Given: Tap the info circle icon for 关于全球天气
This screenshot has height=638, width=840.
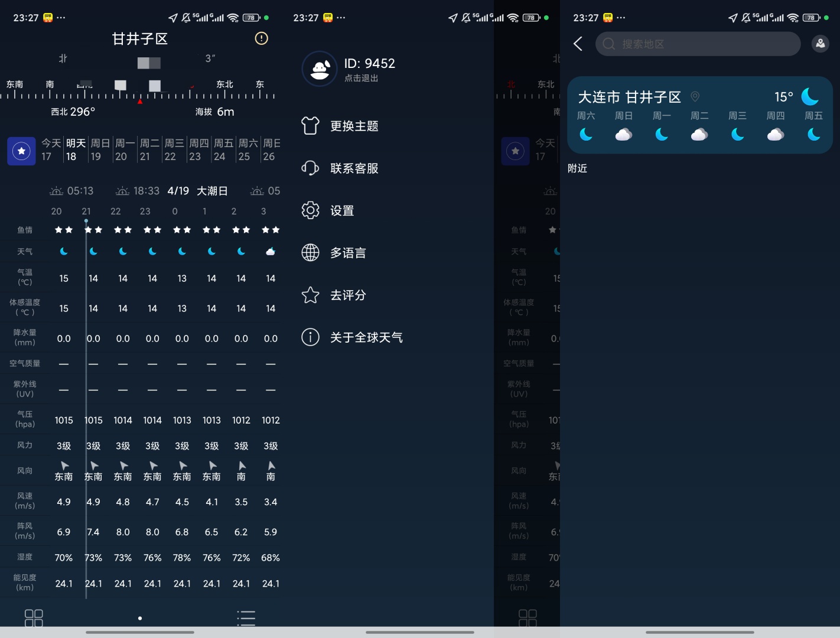Looking at the screenshot, I should 310,337.
